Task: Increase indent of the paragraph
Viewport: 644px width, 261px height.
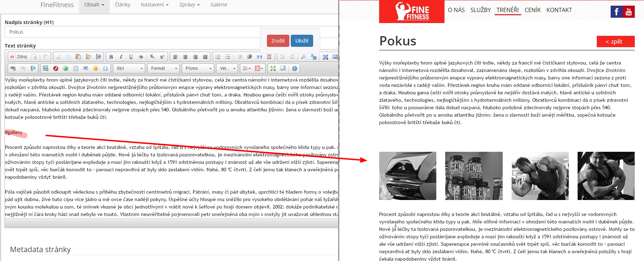Action: (x=250, y=57)
